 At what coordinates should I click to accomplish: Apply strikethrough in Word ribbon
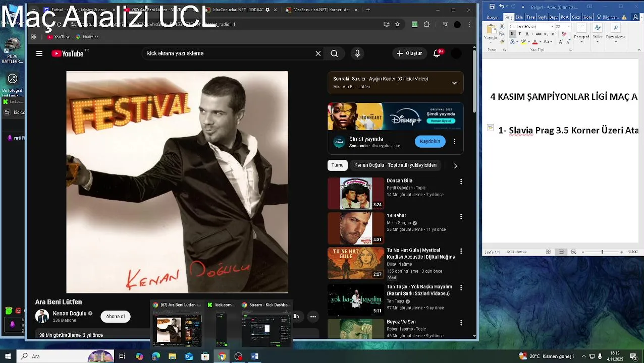539,34
